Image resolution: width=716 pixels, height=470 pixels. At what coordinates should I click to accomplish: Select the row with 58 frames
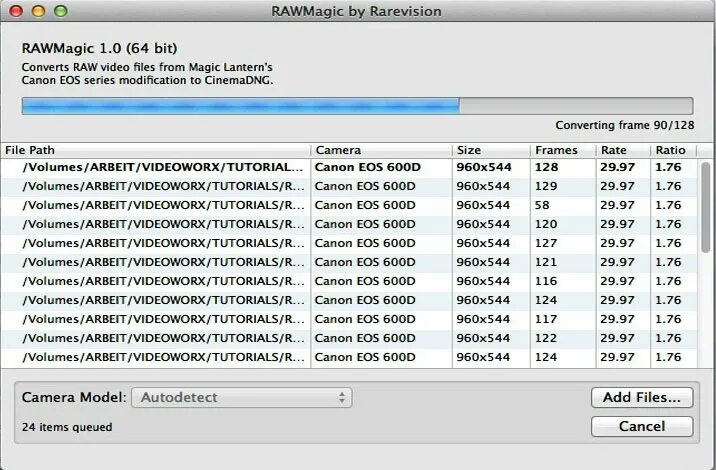point(349,206)
